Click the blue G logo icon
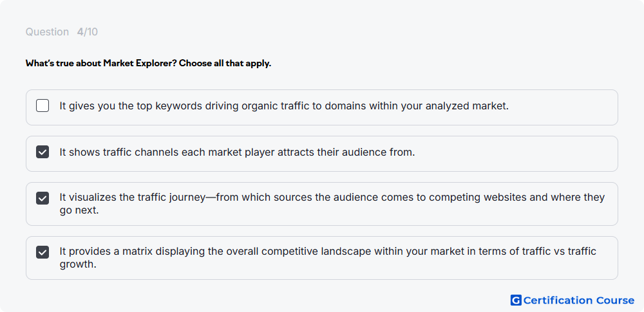The width and height of the screenshot is (644, 312). [516, 300]
